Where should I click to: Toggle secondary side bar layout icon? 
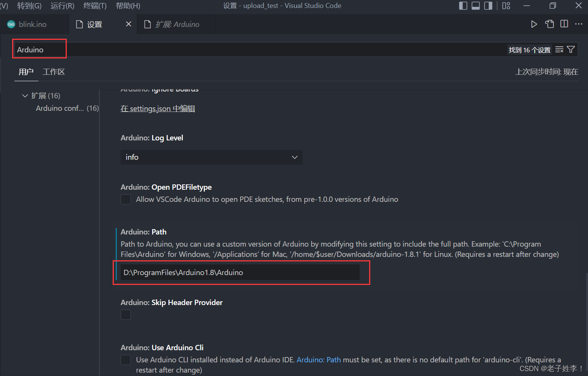[x=488, y=6]
